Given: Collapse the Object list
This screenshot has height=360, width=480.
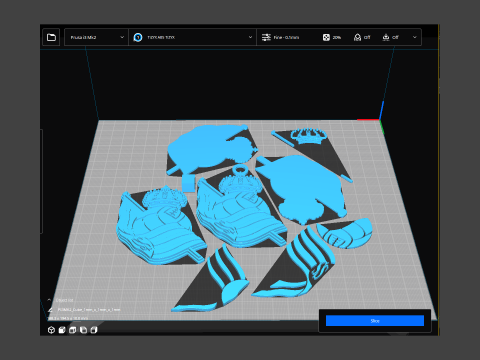Looking at the screenshot, I should pos(49,300).
